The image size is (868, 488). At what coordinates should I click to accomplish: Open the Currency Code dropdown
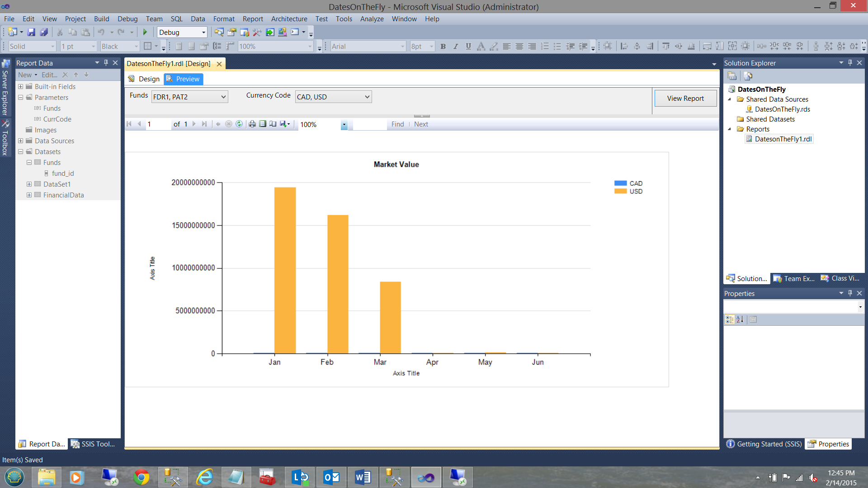pos(367,97)
